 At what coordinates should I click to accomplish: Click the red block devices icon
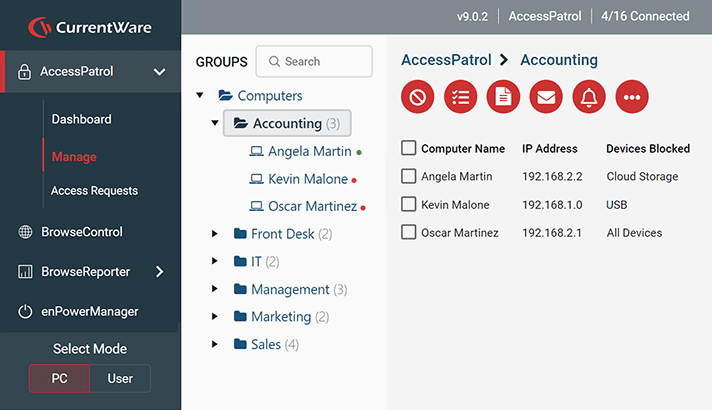click(417, 97)
